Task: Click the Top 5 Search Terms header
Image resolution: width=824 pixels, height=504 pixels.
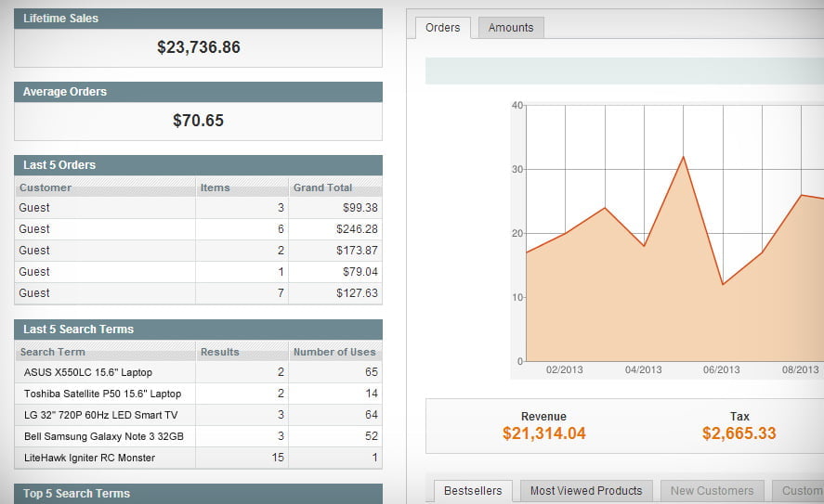Action: (198, 493)
